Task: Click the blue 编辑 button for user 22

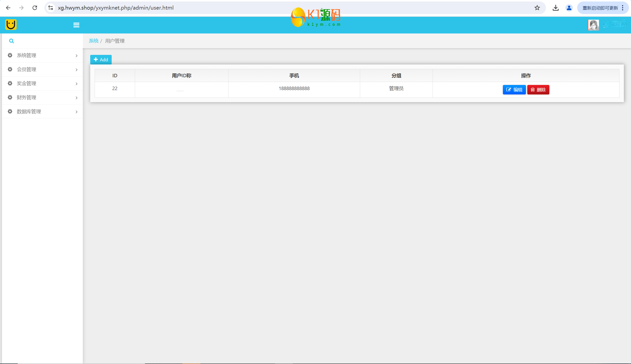Action: 514,90
